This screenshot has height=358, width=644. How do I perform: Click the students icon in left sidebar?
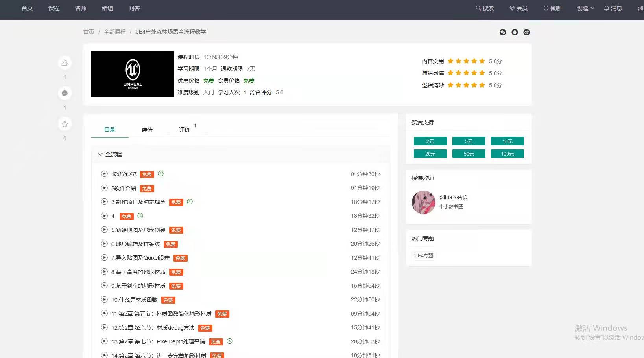(65, 62)
